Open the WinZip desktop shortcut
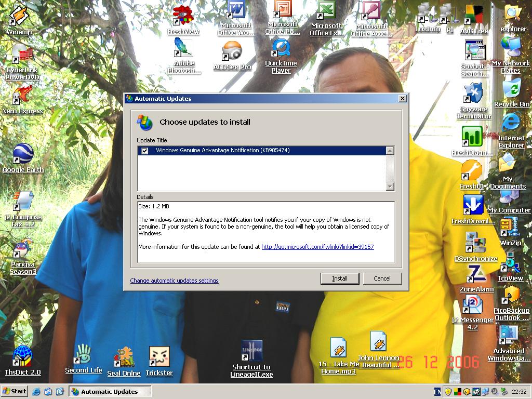The image size is (532, 399). pos(510,232)
